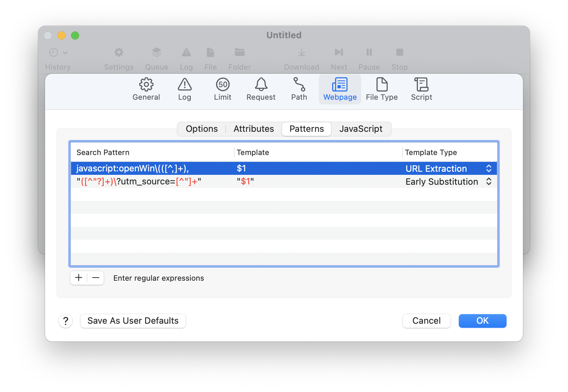Switch to the Options tab

pos(202,129)
